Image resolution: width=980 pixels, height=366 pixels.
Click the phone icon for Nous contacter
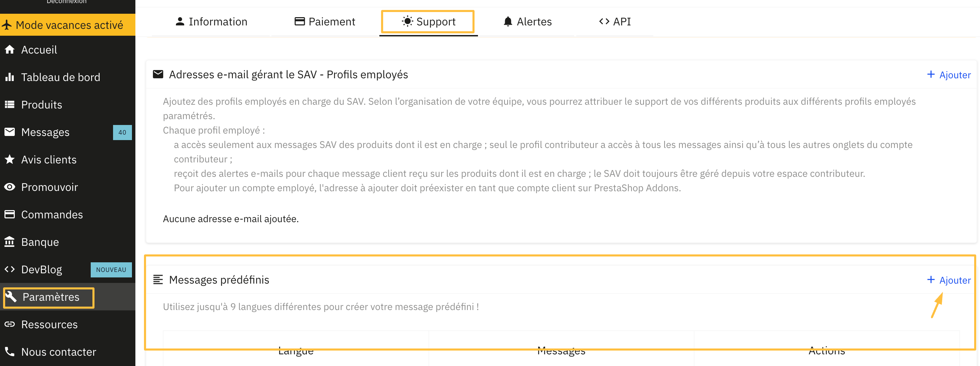[10, 352]
